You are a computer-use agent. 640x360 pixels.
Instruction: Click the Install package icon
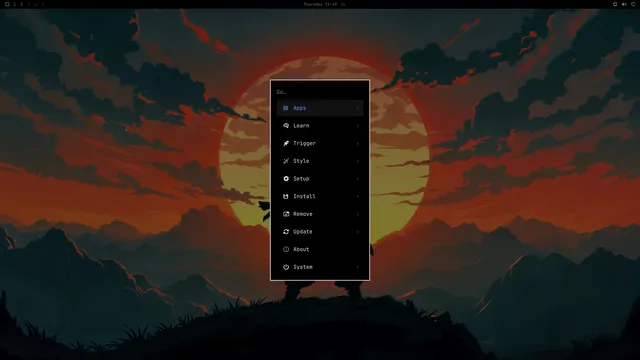286,196
